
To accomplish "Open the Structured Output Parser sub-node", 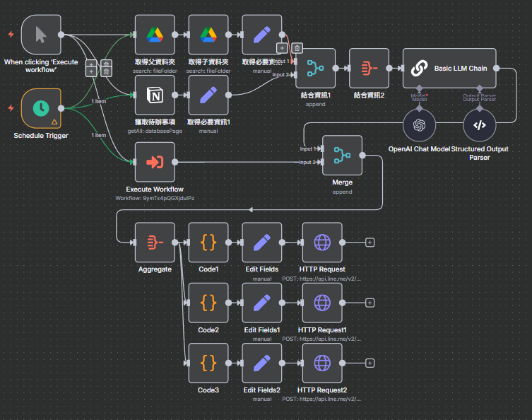I will click(x=480, y=125).
